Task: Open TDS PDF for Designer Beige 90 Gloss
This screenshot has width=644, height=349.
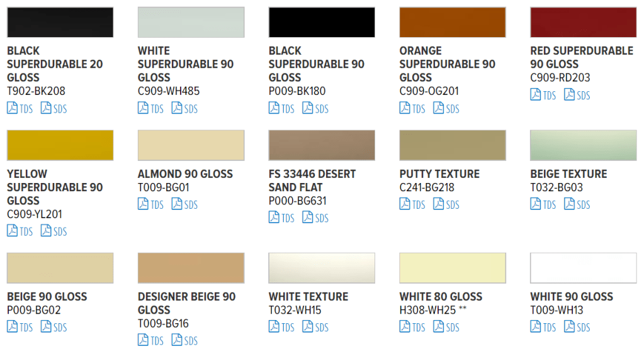Action: pyautogui.click(x=150, y=341)
